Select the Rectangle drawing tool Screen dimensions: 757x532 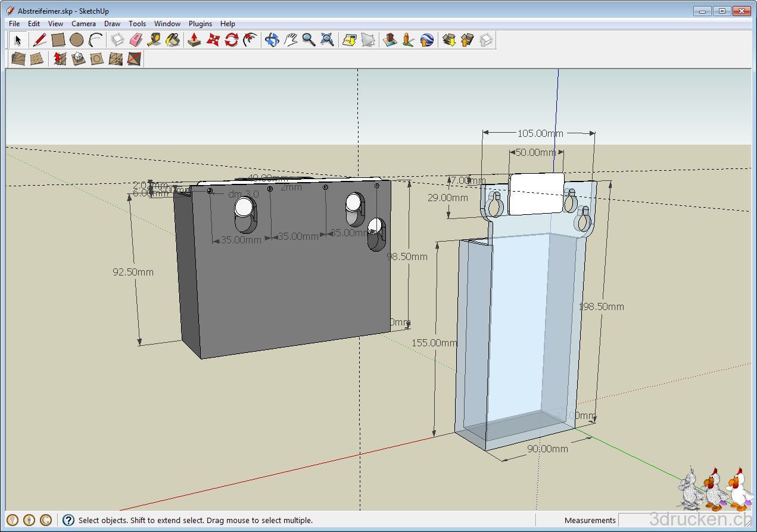point(58,40)
